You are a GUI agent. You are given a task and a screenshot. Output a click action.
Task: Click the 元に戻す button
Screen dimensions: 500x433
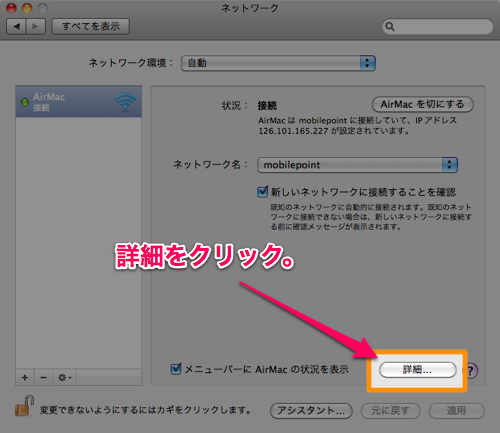[x=390, y=410]
